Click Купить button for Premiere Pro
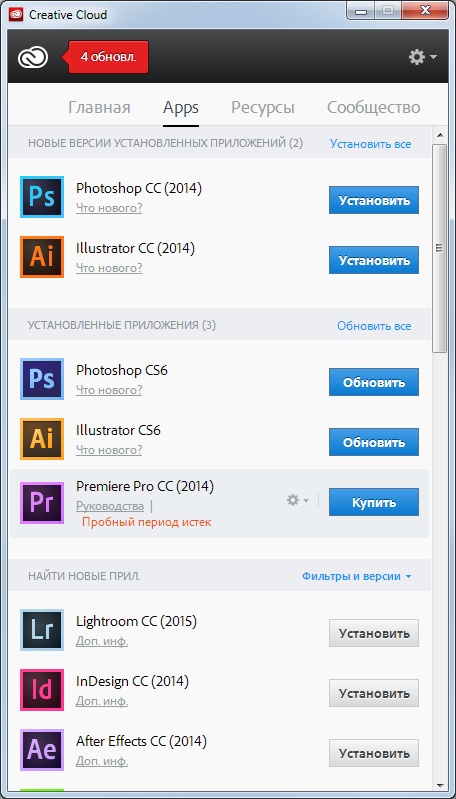 373,502
